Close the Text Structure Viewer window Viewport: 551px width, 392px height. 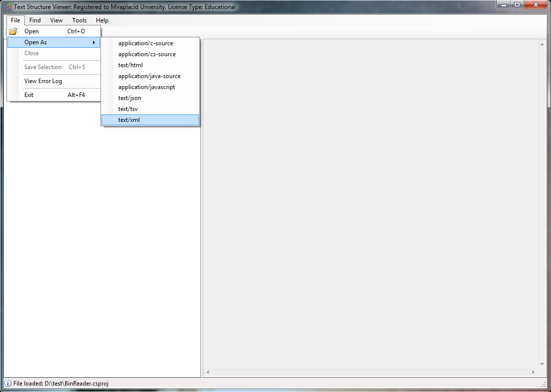coord(536,5)
